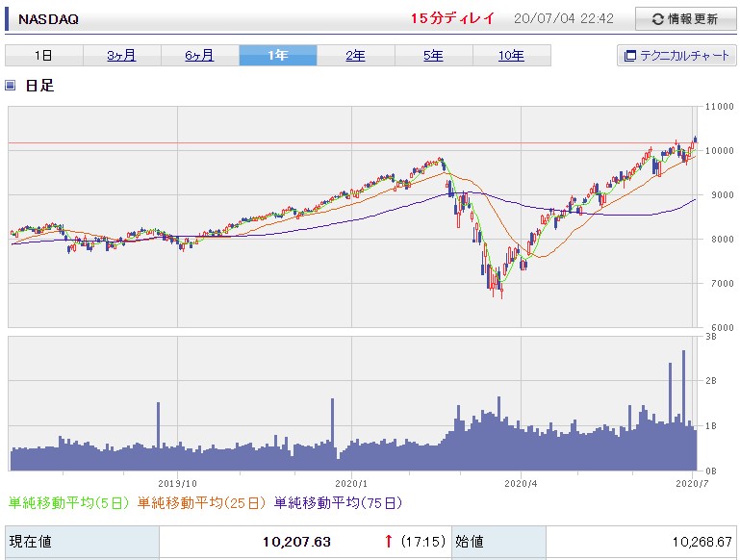Select the 6ヶ月 period tab
Viewport: 740px width, 560px height.
199,56
